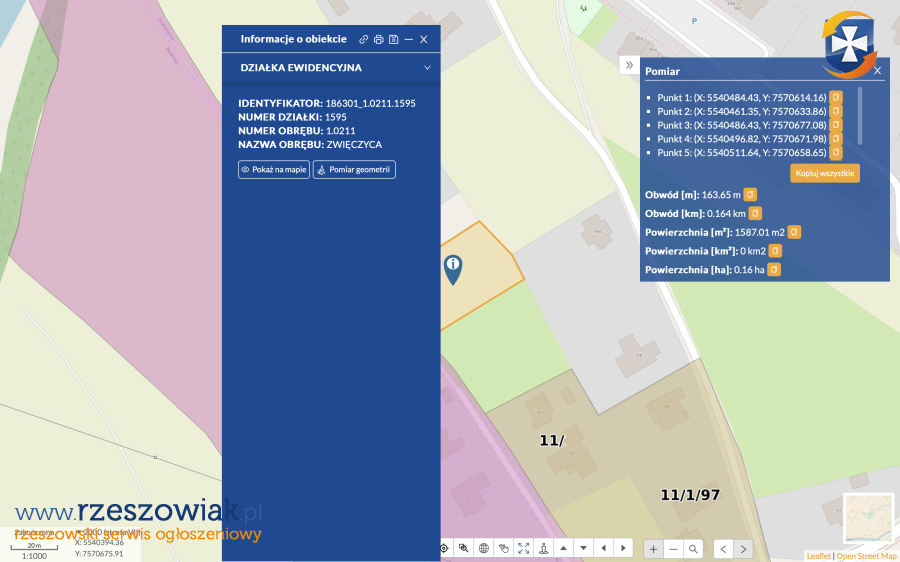
Task: Minimize the Informacje o obiekcie panel
Action: 409,39
